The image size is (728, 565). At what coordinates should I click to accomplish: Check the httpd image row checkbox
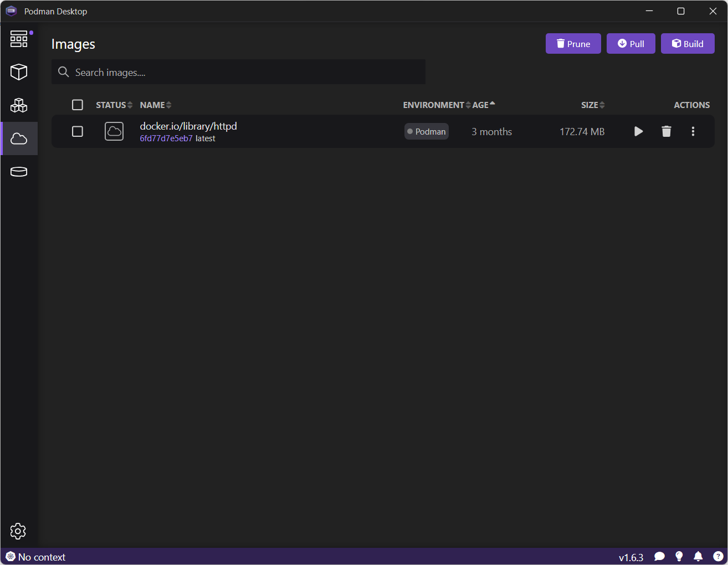coord(78,131)
